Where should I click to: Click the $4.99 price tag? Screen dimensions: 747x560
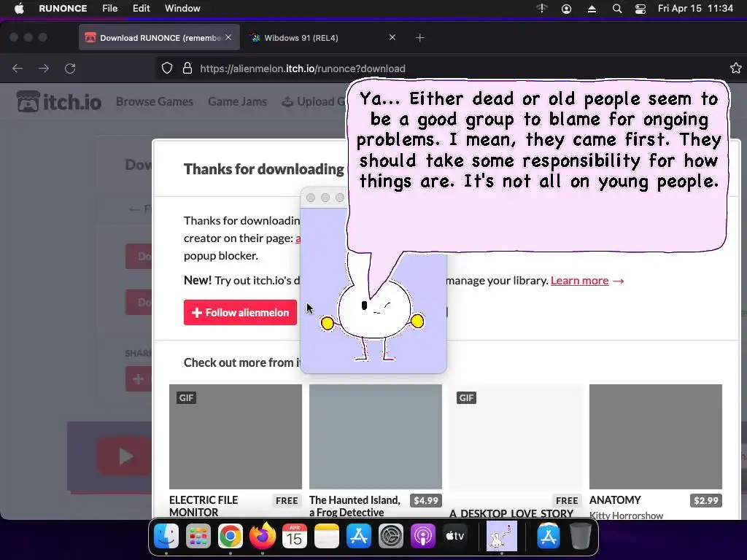click(425, 500)
